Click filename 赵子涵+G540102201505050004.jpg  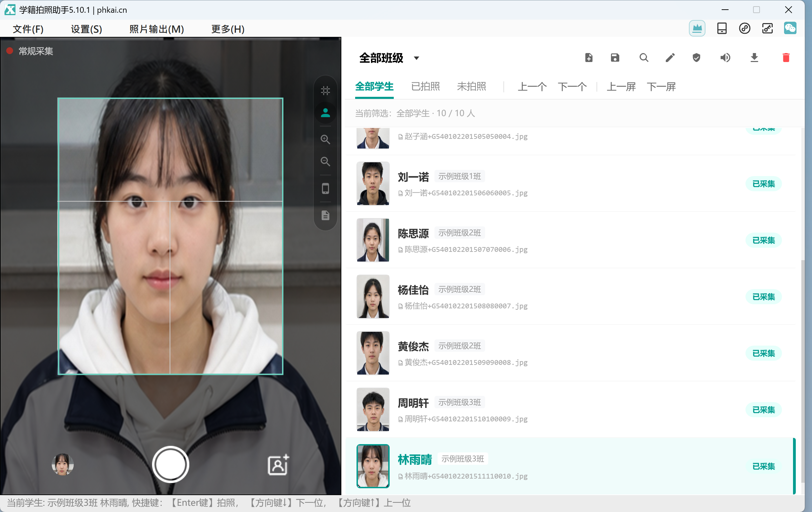466,136
